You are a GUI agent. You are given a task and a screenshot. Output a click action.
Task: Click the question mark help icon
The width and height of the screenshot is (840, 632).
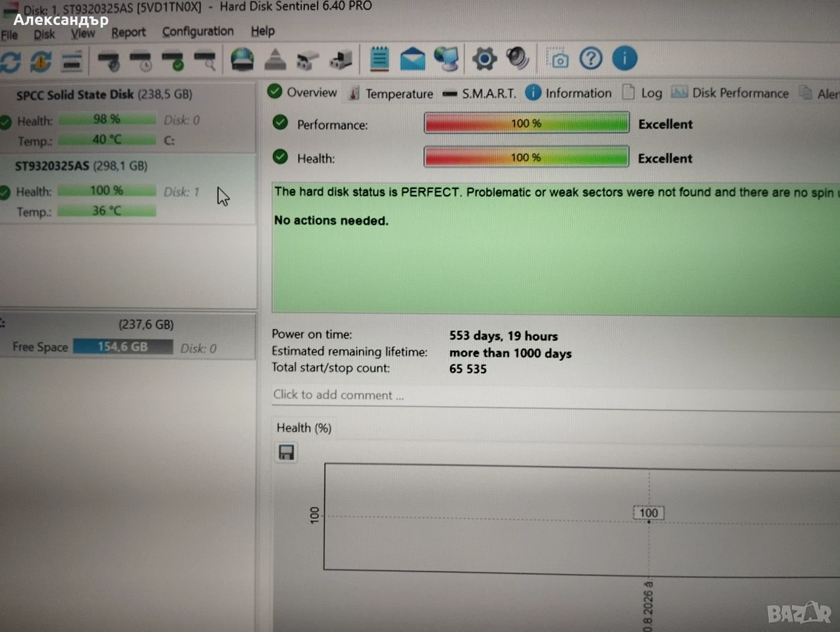point(591,59)
